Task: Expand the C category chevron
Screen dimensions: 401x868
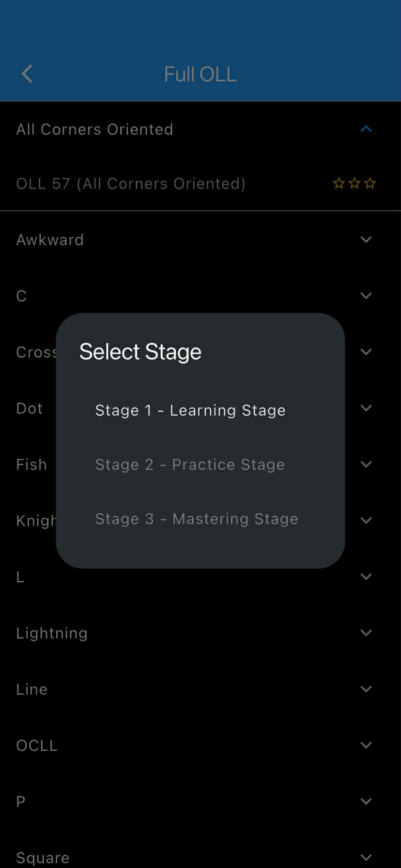Action: (366, 296)
